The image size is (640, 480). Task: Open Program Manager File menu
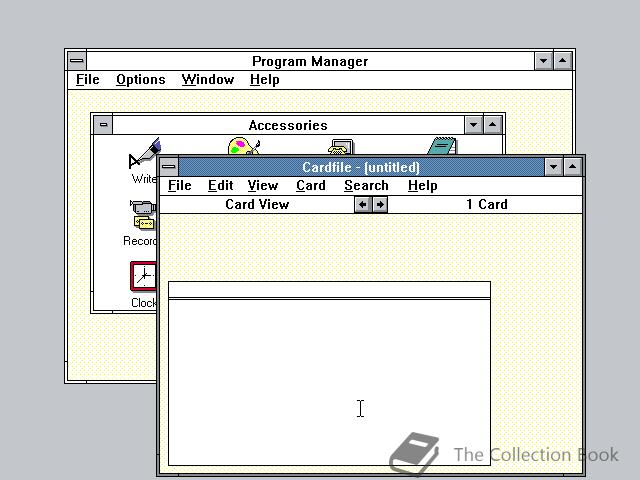(87, 79)
